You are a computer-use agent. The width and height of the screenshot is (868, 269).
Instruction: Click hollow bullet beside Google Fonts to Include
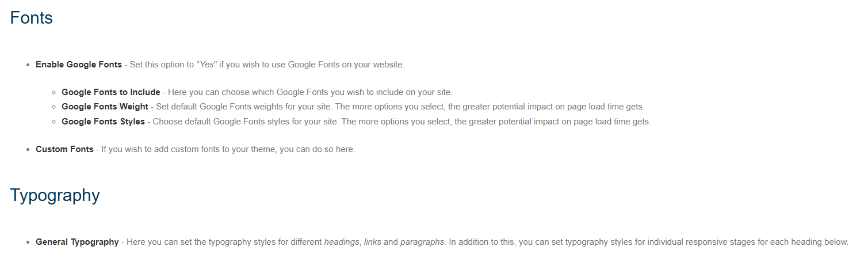53,93
